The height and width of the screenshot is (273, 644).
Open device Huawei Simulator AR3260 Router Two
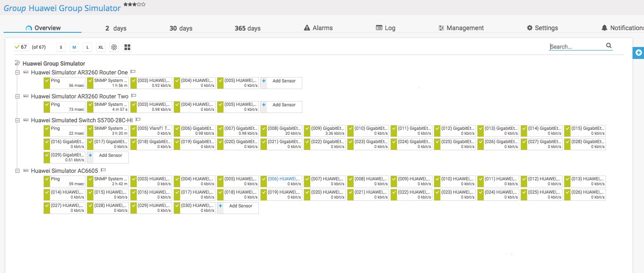click(x=80, y=96)
